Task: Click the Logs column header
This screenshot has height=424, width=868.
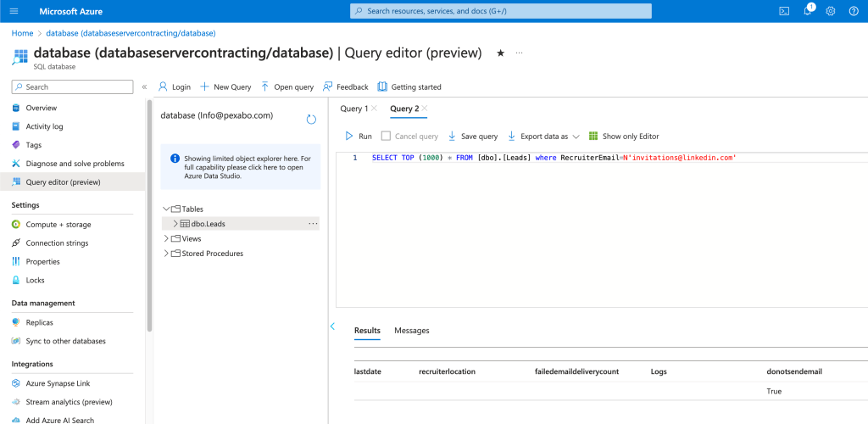Action: tap(659, 372)
